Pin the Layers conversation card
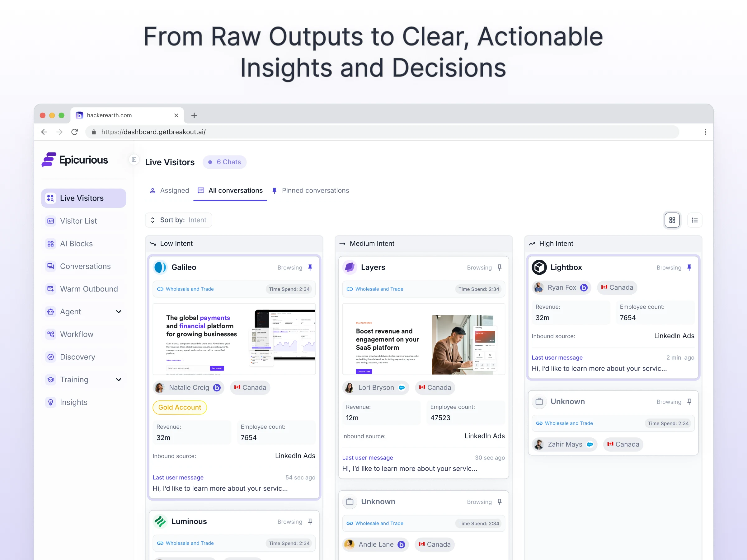Image resolution: width=747 pixels, height=560 pixels. [x=500, y=267]
